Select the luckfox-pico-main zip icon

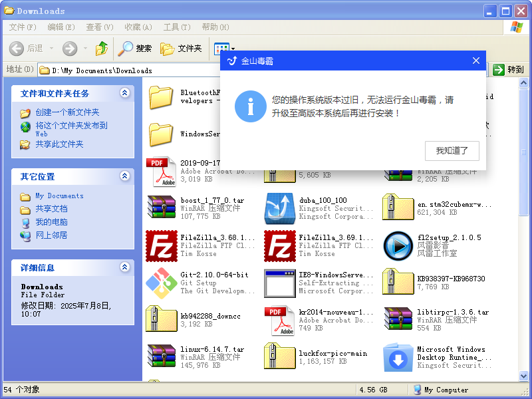[x=280, y=356]
